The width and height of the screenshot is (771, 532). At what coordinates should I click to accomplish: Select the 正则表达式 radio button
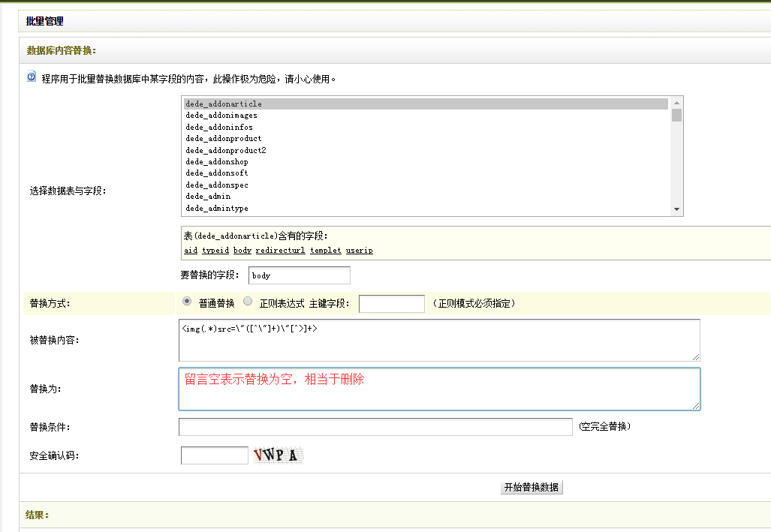click(248, 301)
